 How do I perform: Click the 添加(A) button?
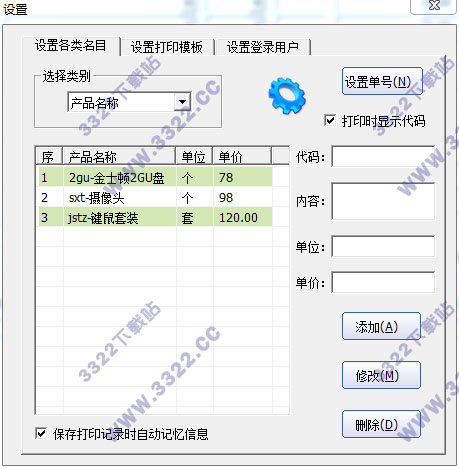tap(381, 326)
